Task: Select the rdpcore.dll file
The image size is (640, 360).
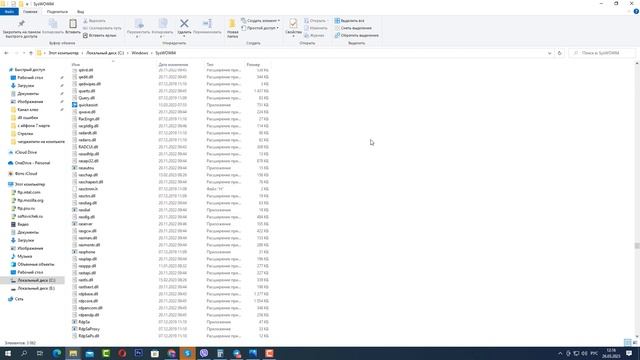Action: click(x=88, y=301)
